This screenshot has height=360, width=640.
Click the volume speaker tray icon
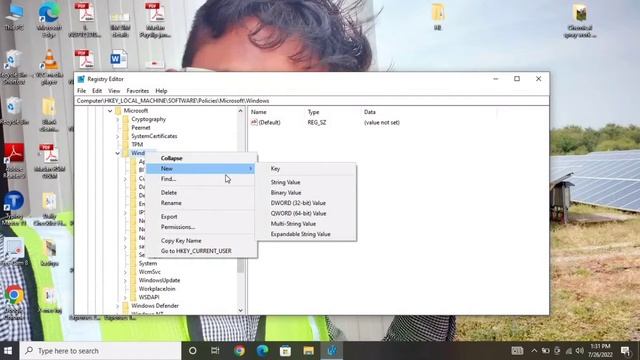click(x=580, y=351)
